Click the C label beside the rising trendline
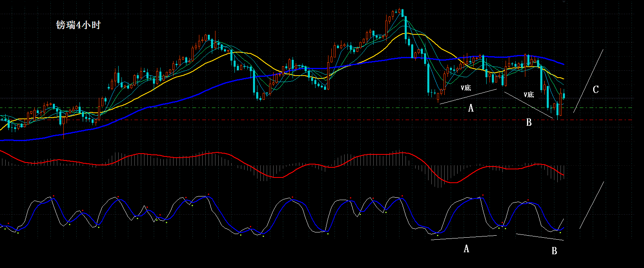Image resolution: width=644 pixels, height=268 pixels. click(596, 89)
